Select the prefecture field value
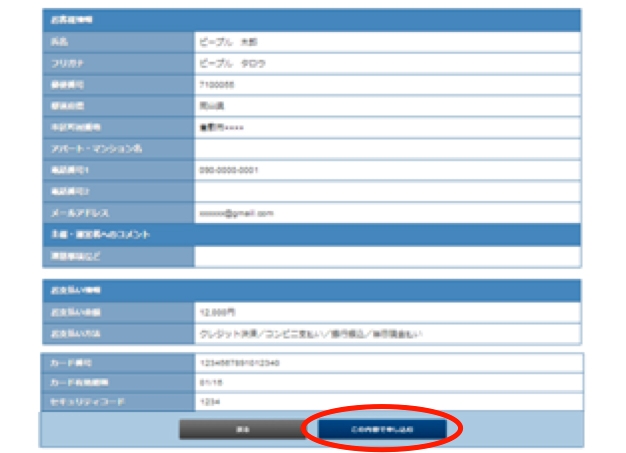The image size is (626, 453). [x=387, y=106]
